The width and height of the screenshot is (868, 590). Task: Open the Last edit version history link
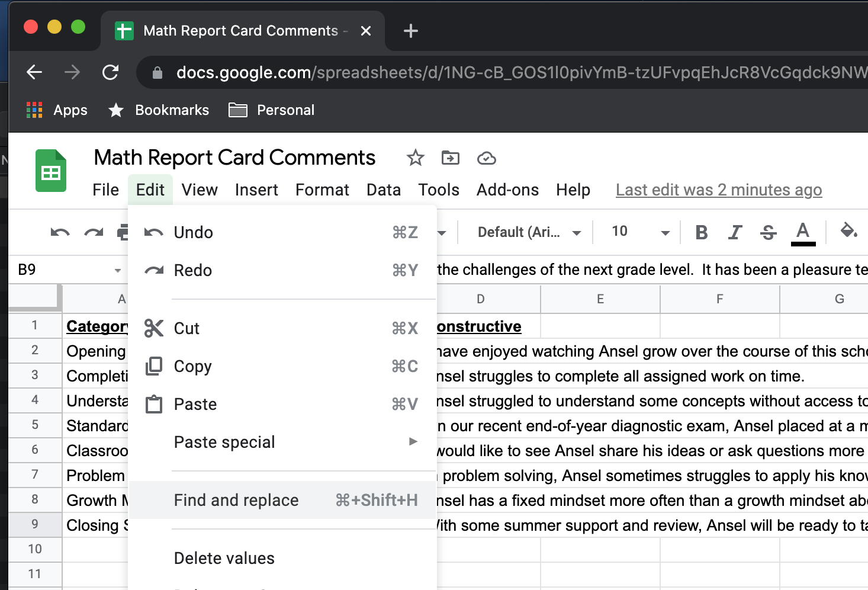coord(719,190)
